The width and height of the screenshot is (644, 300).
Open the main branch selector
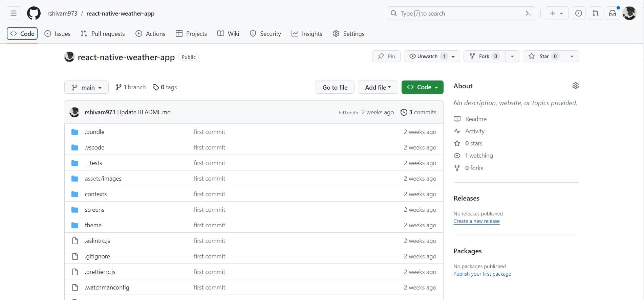[86, 87]
